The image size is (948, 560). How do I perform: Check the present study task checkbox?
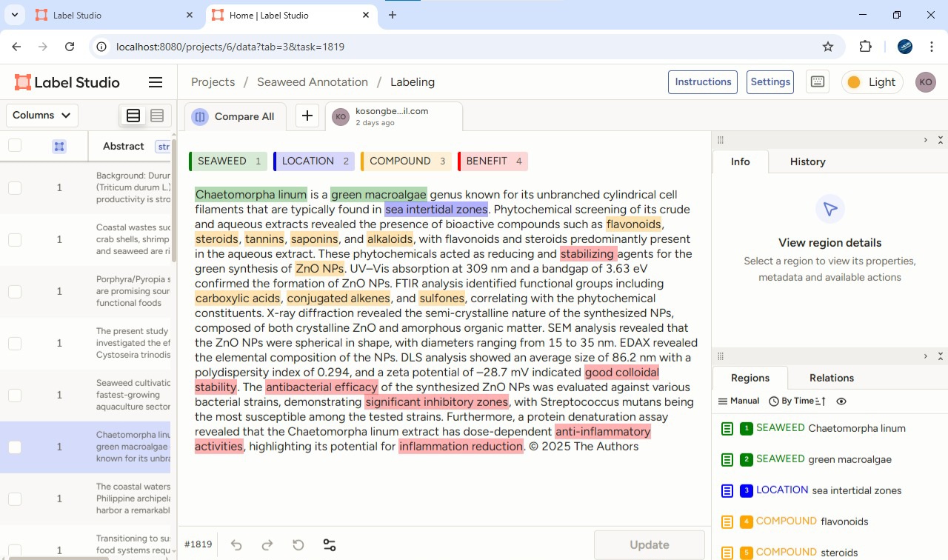[15, 344]
